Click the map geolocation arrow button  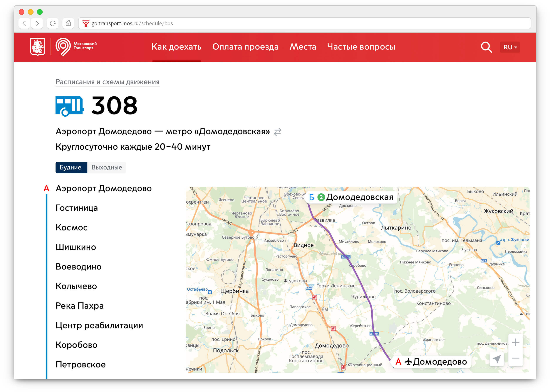tap(496, 359)
